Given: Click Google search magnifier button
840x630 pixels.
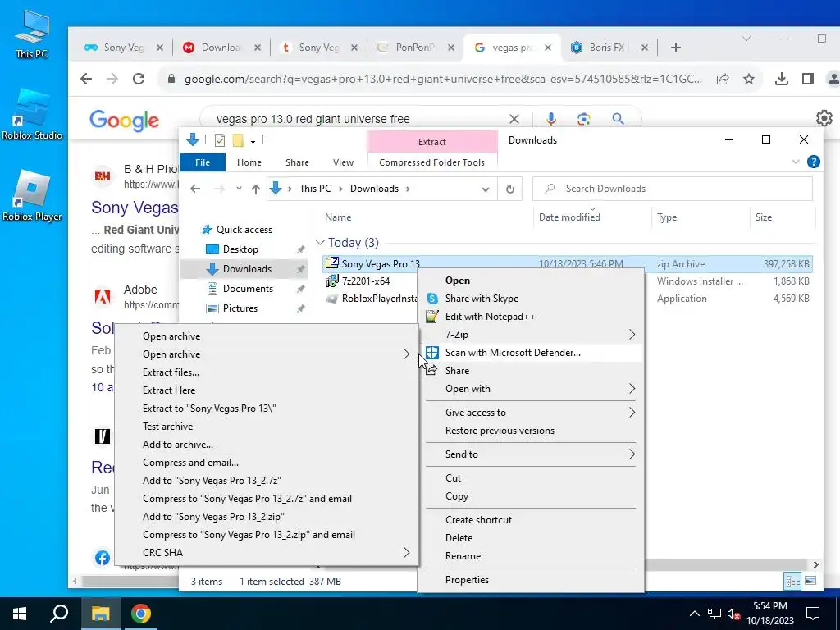Looking at the screenshot, I should [x=618, y=119].
